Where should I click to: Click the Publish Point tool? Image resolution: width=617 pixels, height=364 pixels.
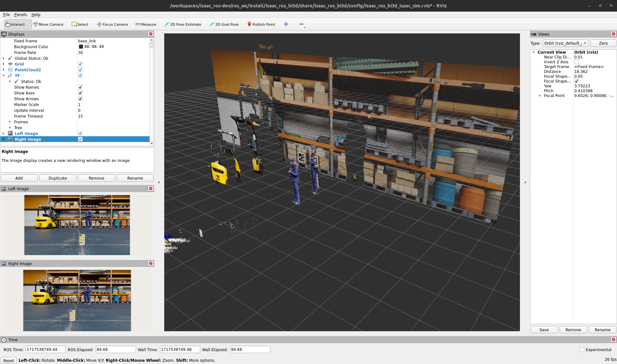pyautogui.click(x=261, y=24)
